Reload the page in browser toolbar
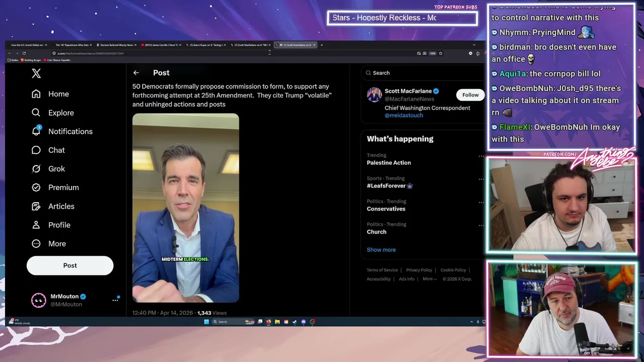 [24, 53]
